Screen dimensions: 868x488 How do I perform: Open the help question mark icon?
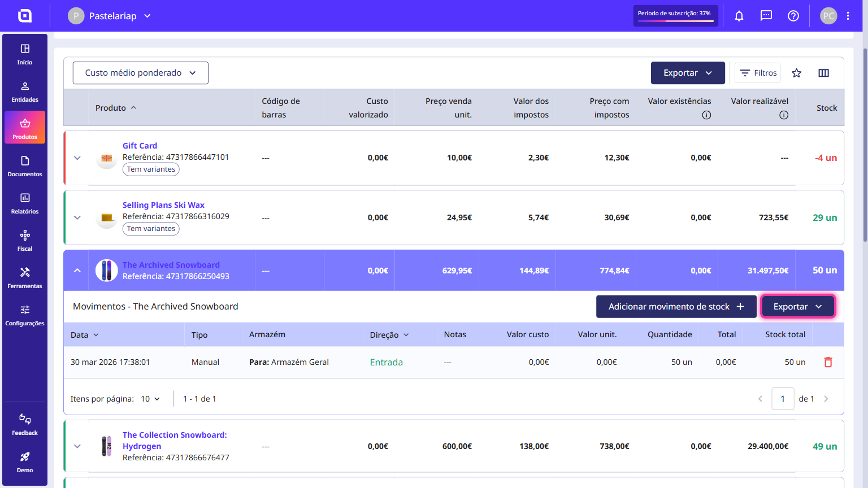click(x=793, y=16)
